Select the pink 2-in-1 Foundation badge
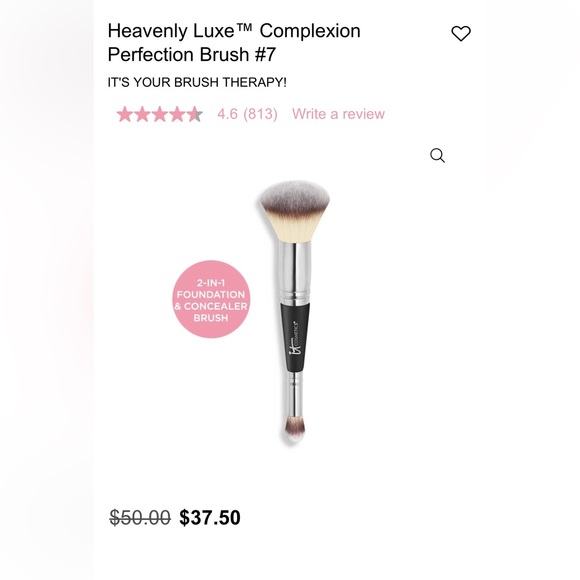Viewport: 580px width, 580px height. 211,299
